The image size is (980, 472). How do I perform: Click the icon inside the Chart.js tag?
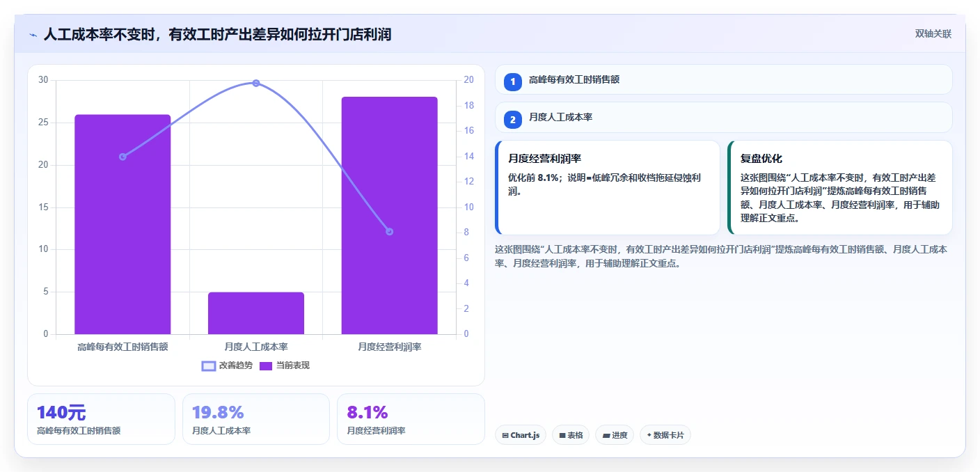tap(505, 436)
